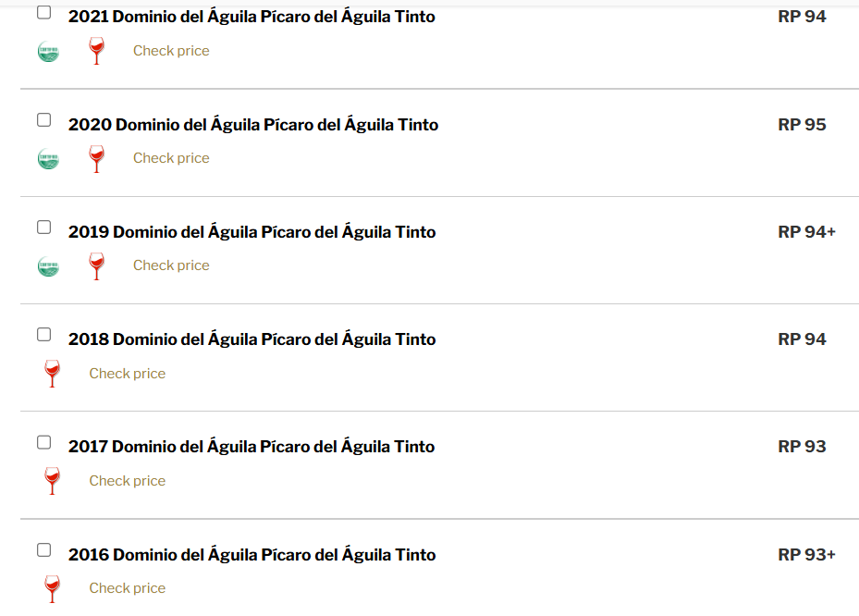Open the 2016 Dominio del Águila Pícaro title
The width and height of the screenshot is (859, 616).
252,555
